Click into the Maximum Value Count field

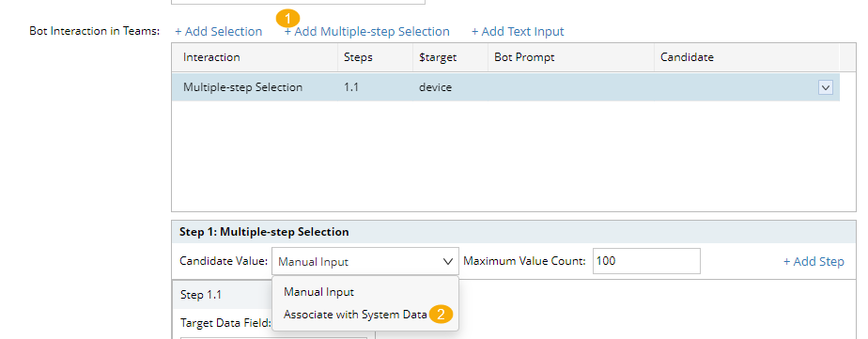tap(646, 261)
